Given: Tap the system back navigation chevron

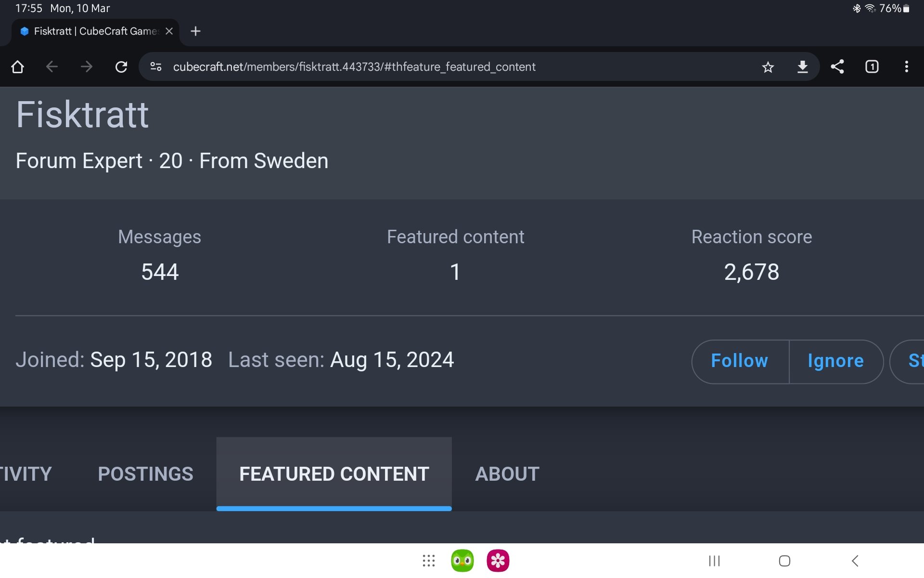Looking at the screenshot, I should click(x=855, y=561).
